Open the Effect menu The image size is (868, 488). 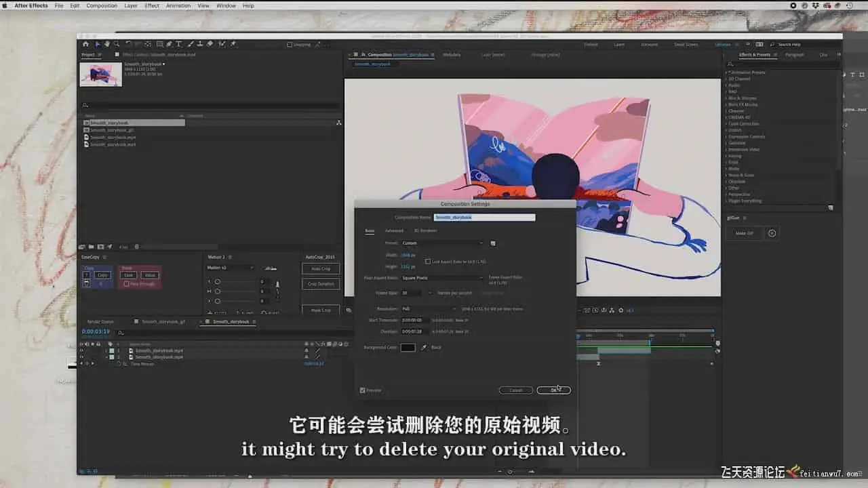(x=152, y=5)
